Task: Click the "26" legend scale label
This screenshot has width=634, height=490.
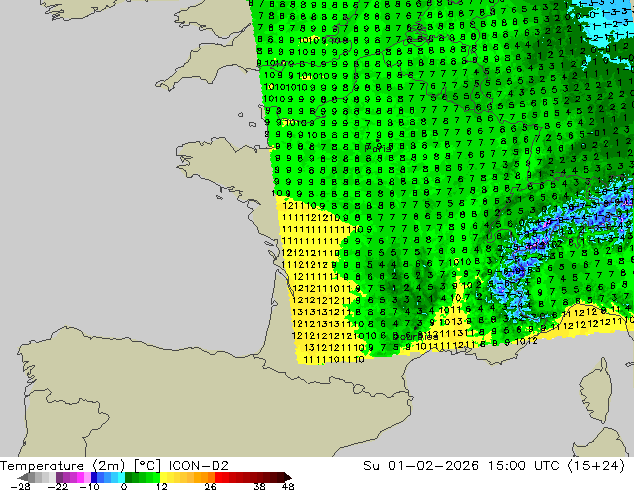Action: coord(210,486)
